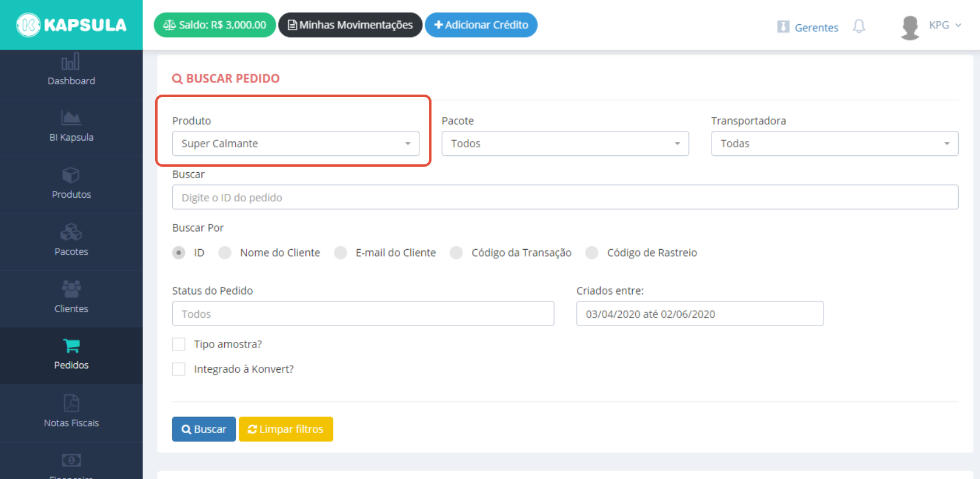Viewport: 980px width, 479px height.
Task: Open Pacote dropdown showing Todos
Action: [565, 144]
